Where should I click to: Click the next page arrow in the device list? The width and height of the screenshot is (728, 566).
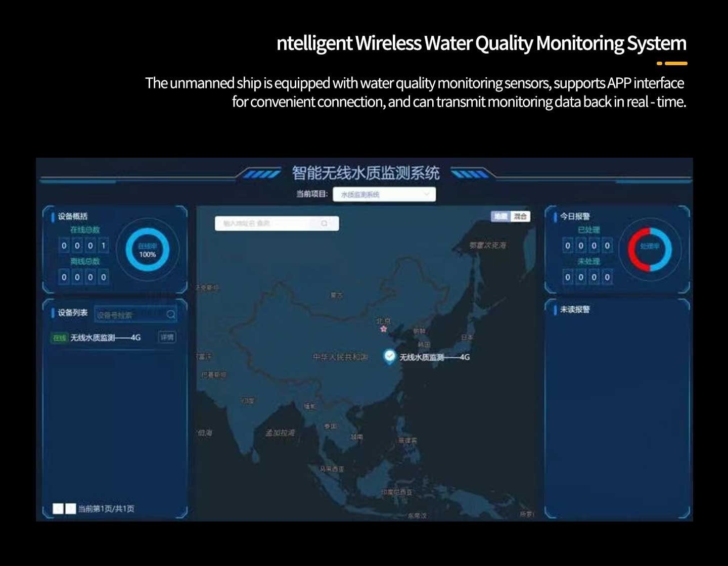coord(71,508)
